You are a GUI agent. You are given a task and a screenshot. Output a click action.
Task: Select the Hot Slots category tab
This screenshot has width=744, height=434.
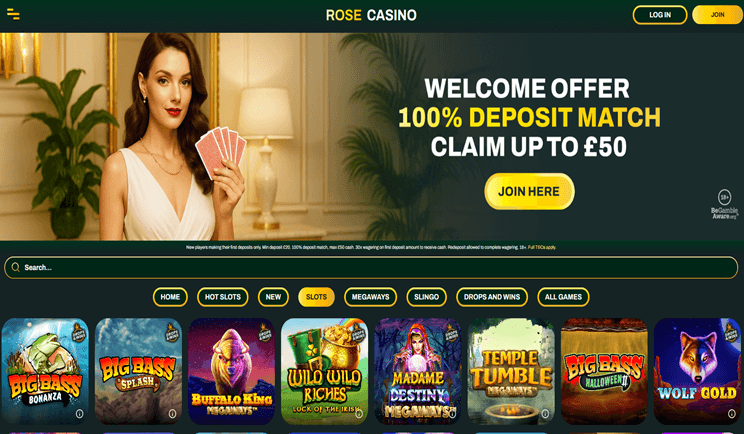[223, 297]
